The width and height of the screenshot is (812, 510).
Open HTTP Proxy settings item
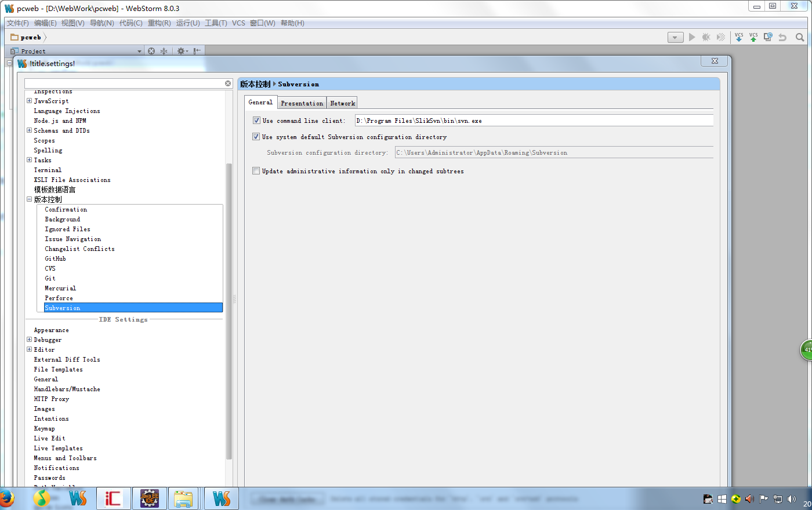click(x=51, y=399)
